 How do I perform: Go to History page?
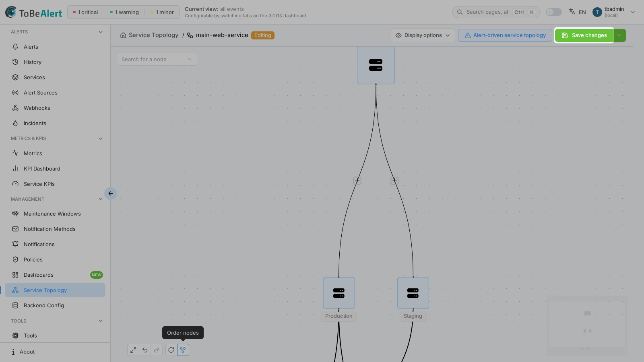click(55, 62)
